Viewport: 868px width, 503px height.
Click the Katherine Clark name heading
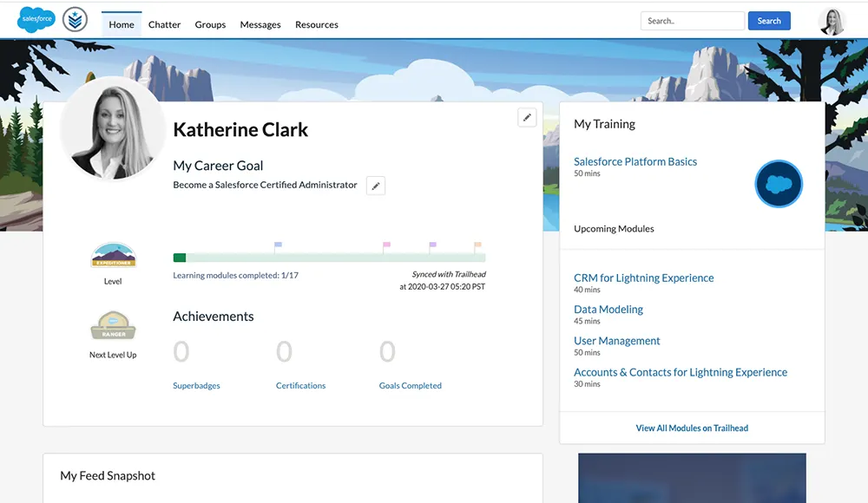click(240, 129)
